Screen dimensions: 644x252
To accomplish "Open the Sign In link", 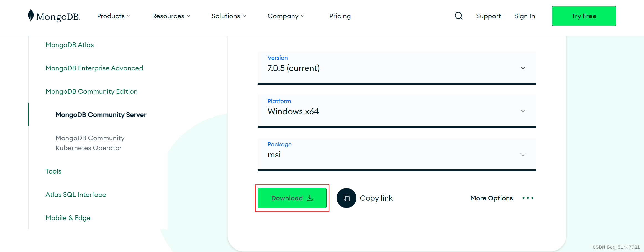I will pyautogui.click(x=524, y=16).
